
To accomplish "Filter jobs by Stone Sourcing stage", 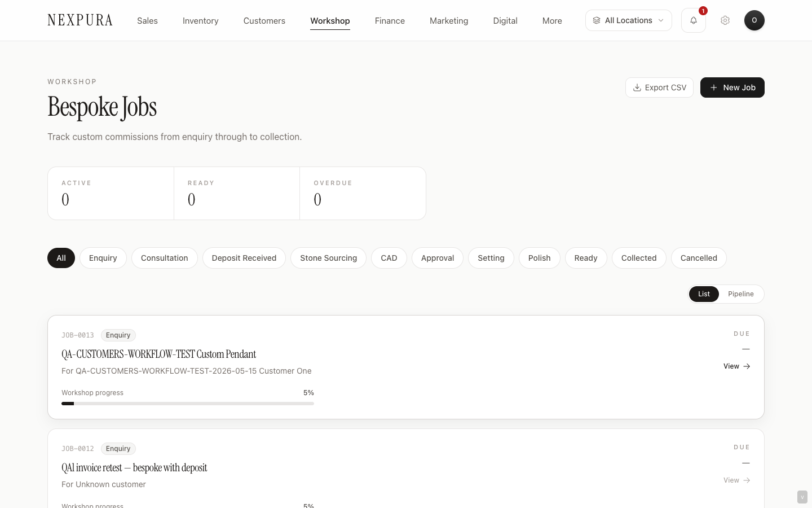I will click(x=329, y=258).
